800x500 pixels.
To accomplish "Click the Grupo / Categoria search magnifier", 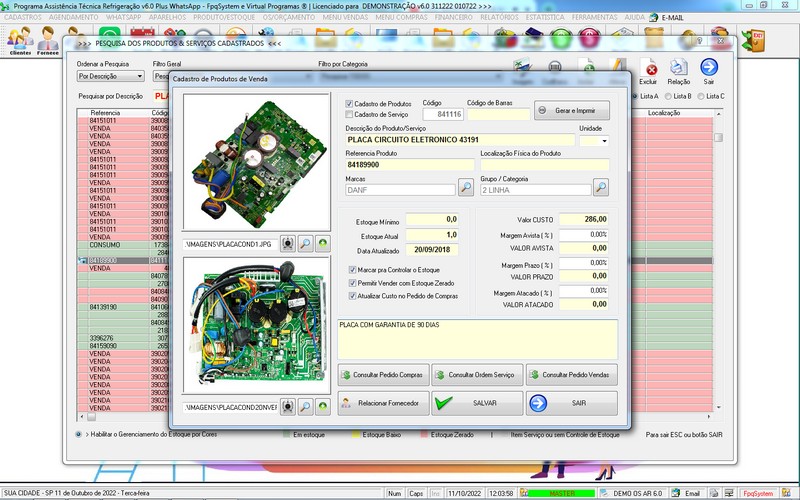I will [600, 187].
